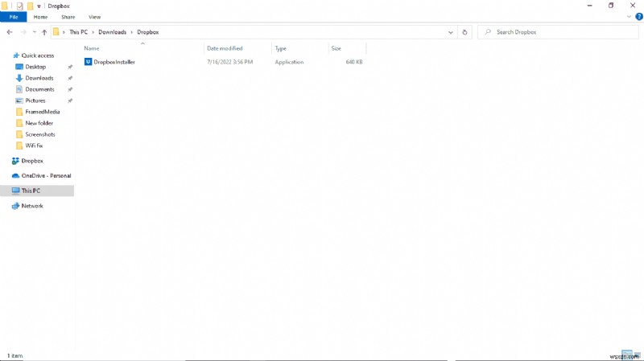Click the Dropbox icon in navigation pane
The height and width of the screenshot is (361, 644).
point(15,161)
